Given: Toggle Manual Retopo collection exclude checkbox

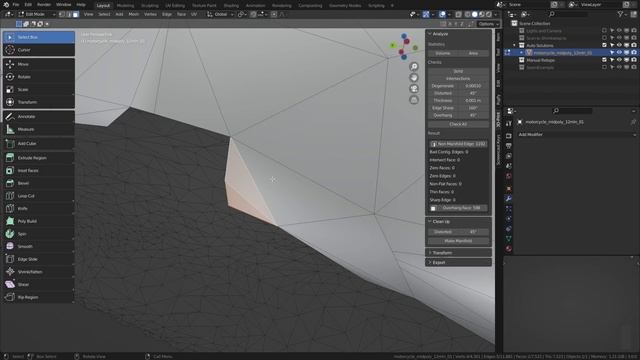Looking at the screenshot, I should point(604,60).
